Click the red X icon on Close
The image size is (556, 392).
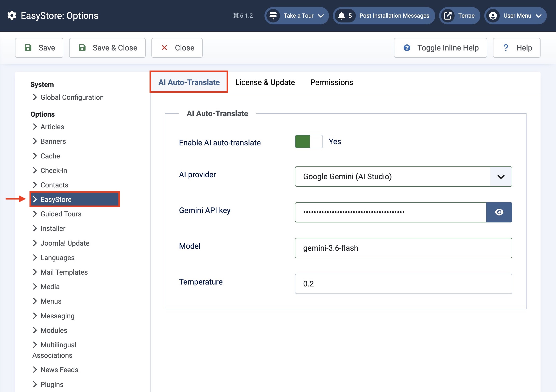(164, 48)
